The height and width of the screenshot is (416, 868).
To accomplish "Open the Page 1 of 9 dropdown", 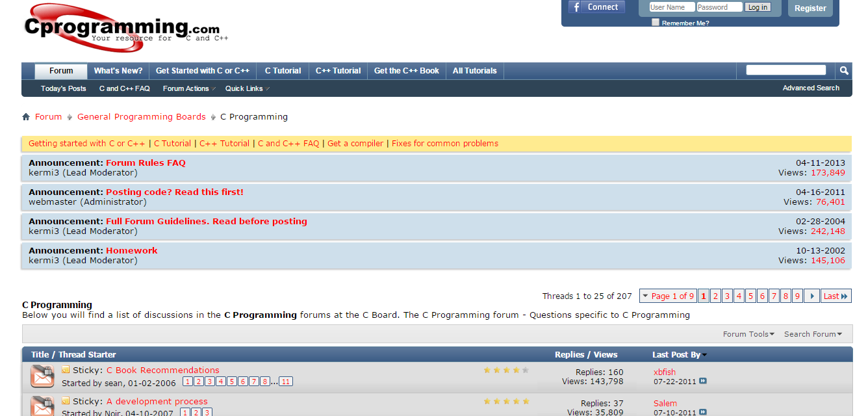I will [x=668, y=296].
